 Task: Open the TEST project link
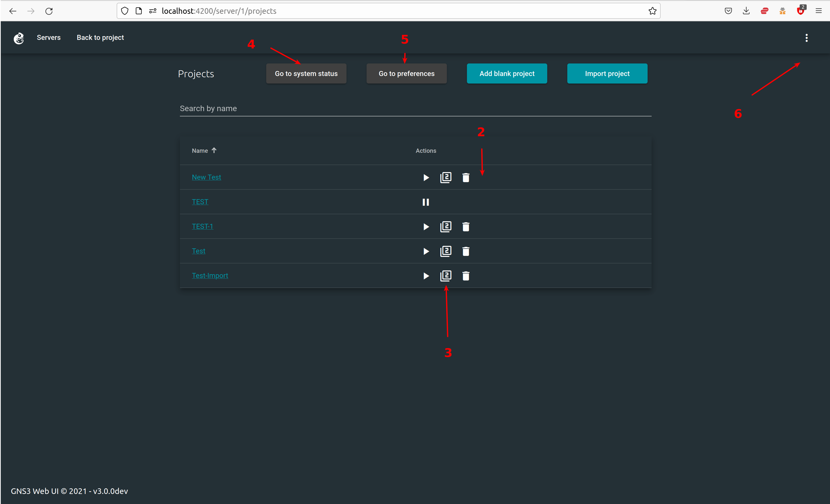[200, 202]
